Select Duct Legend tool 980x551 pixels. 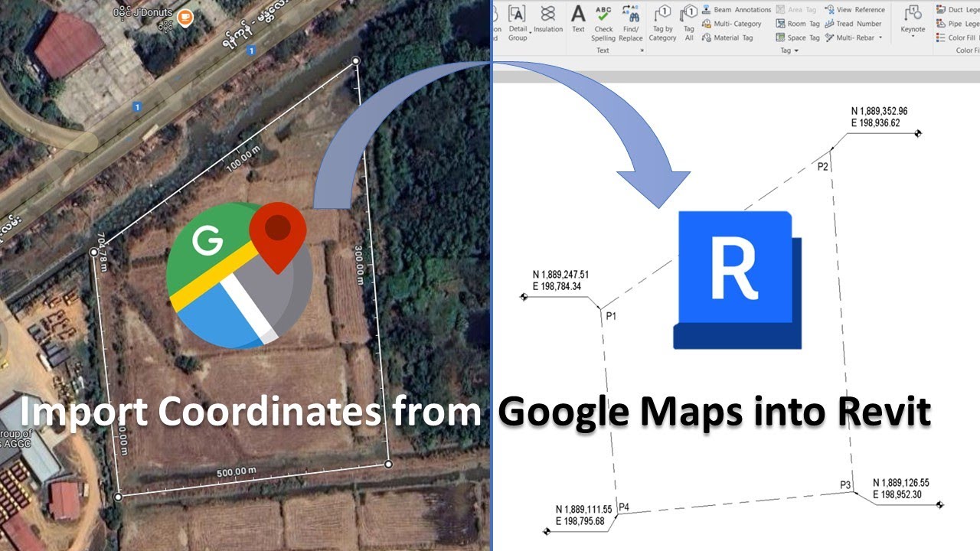click(959, 10)
